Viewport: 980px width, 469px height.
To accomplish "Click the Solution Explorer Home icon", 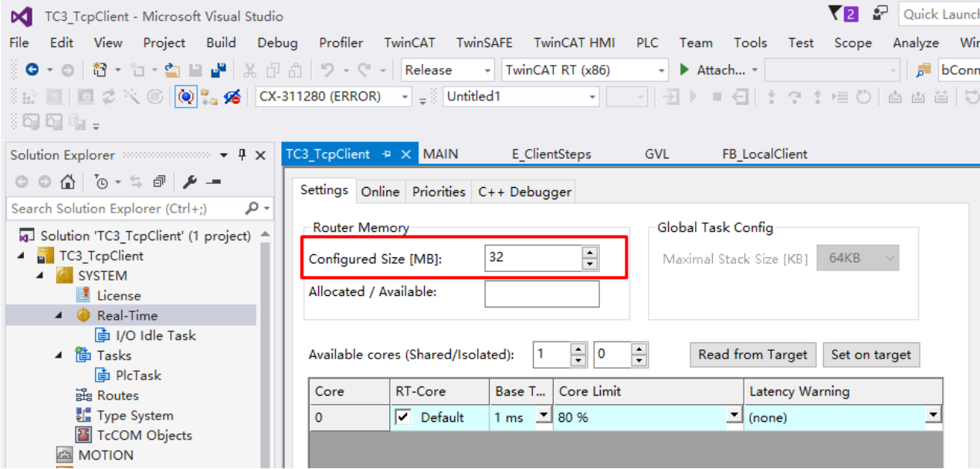I will pos(68,182).
